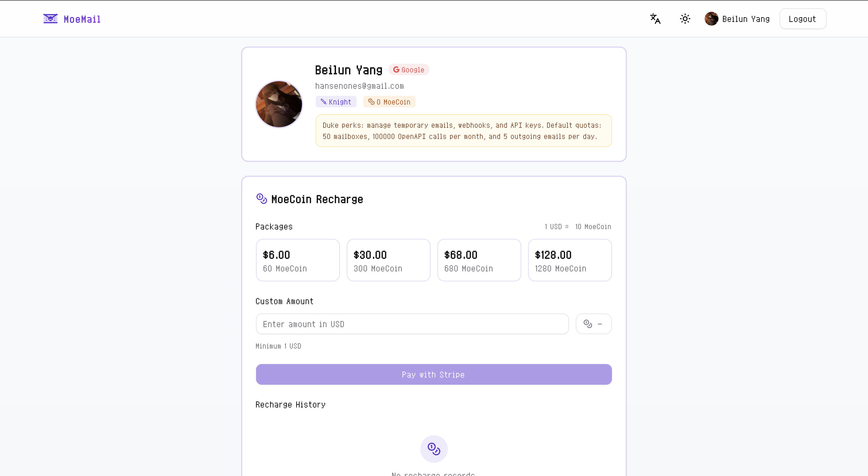Pick the $128.00 1280 MoeCoin package

[570, 260]
